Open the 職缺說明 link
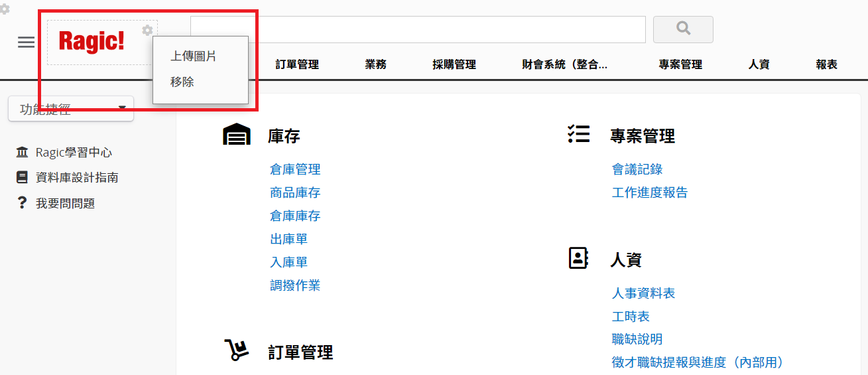 pyautogui.click(x=637, y=339)
